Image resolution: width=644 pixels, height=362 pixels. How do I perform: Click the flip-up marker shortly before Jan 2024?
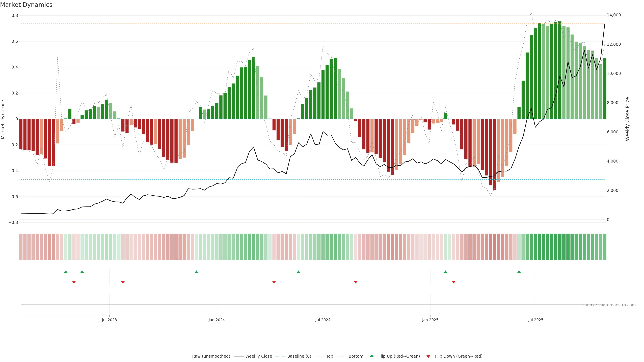[x=196, y=272]
